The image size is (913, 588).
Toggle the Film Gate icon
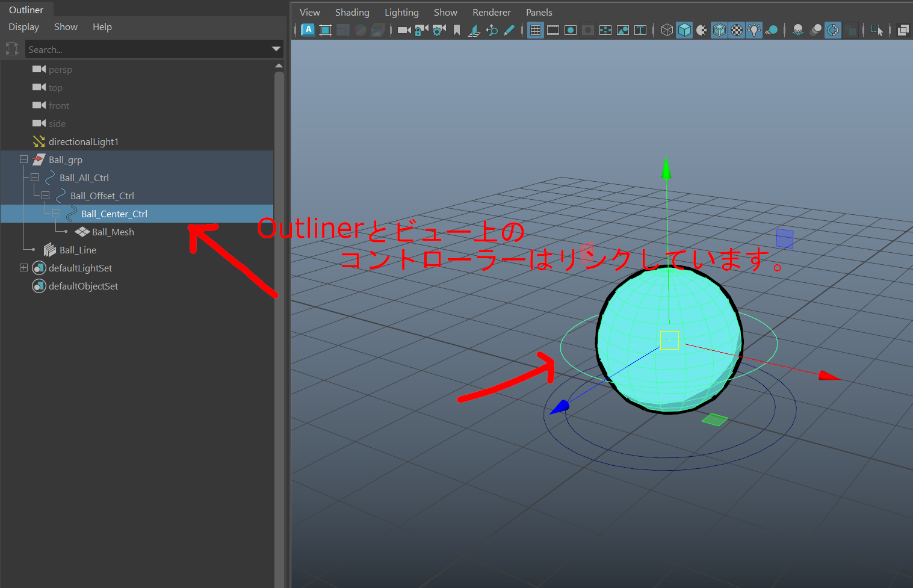point(553,30)
